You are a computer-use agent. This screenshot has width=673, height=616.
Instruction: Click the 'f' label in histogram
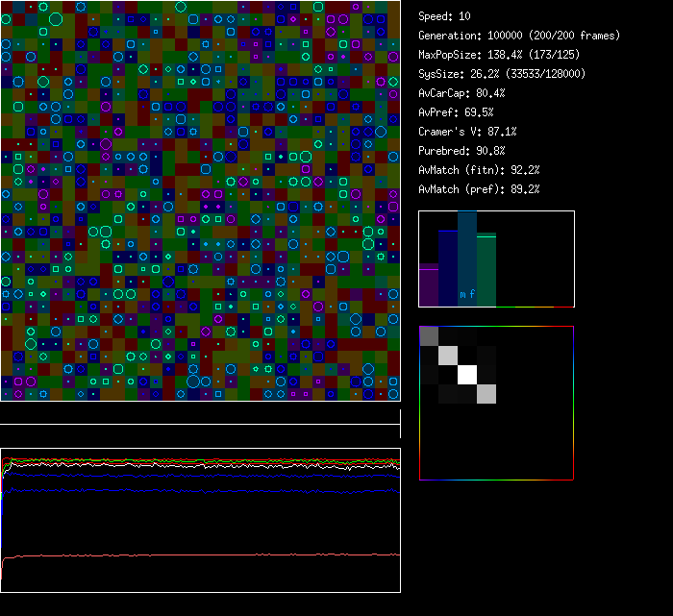(472, 294)
